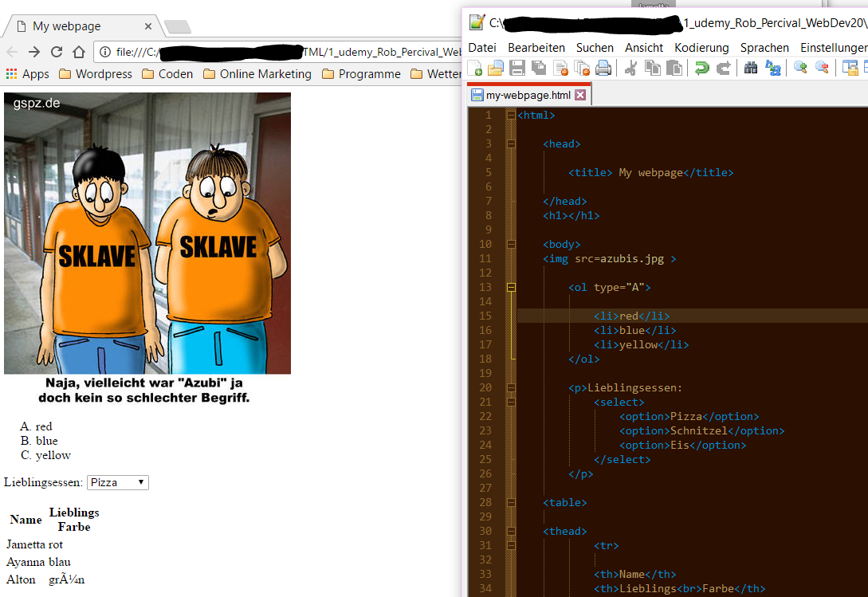Click the img src=azubis.jpg code line
This screenshot has width=868, height=597.
[610, 258]
